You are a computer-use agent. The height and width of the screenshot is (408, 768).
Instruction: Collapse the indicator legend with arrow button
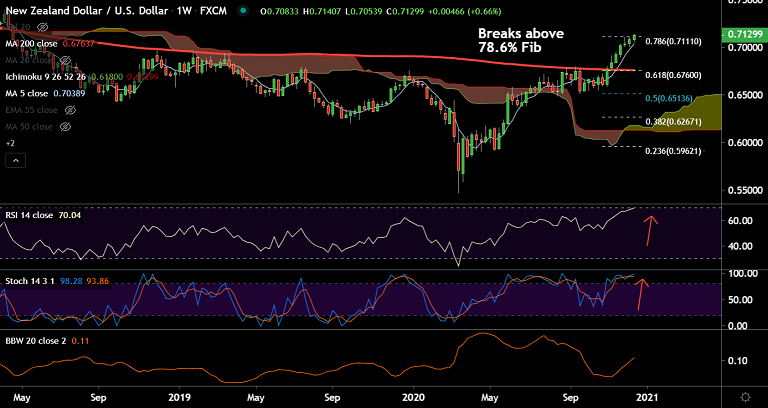point(14,160)
